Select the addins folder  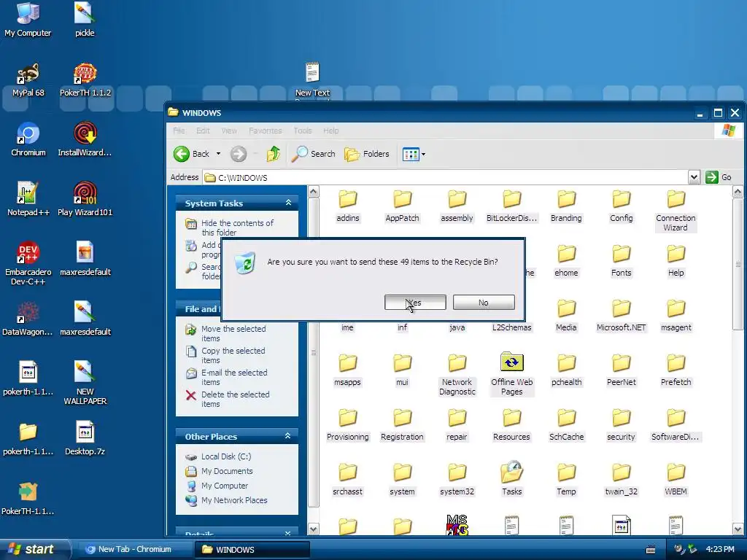(x=348, y=206)
